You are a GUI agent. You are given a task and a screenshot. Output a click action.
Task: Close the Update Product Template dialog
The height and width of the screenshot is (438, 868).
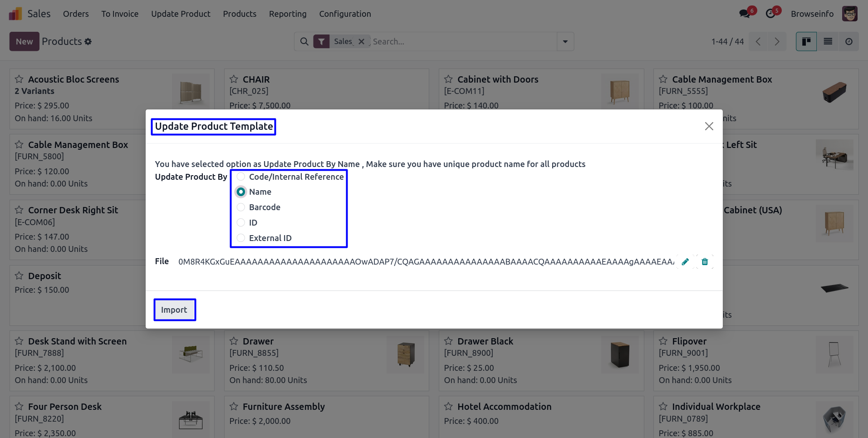(709, 126)
